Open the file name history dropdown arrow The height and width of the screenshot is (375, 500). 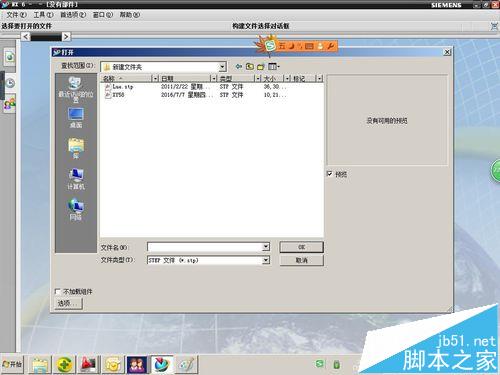[x=266, y=247]
